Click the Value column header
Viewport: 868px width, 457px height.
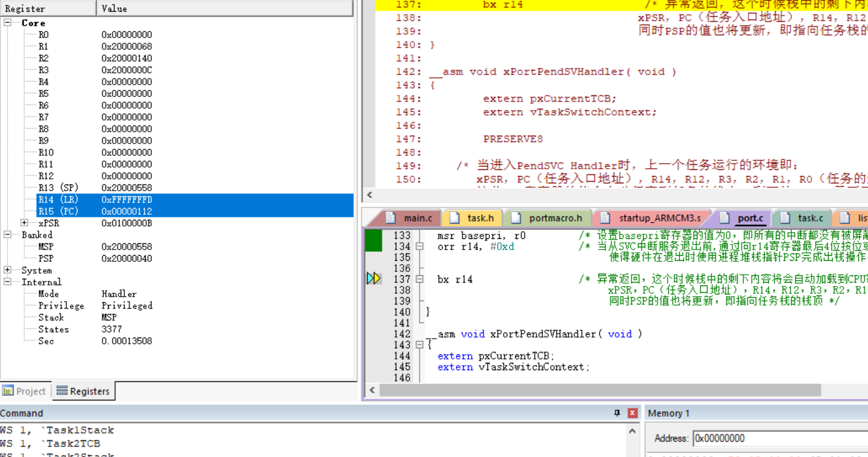[225, 8]
